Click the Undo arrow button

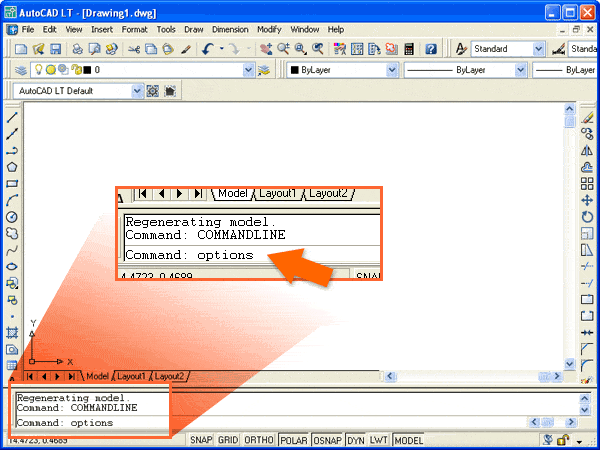(208, 49)
